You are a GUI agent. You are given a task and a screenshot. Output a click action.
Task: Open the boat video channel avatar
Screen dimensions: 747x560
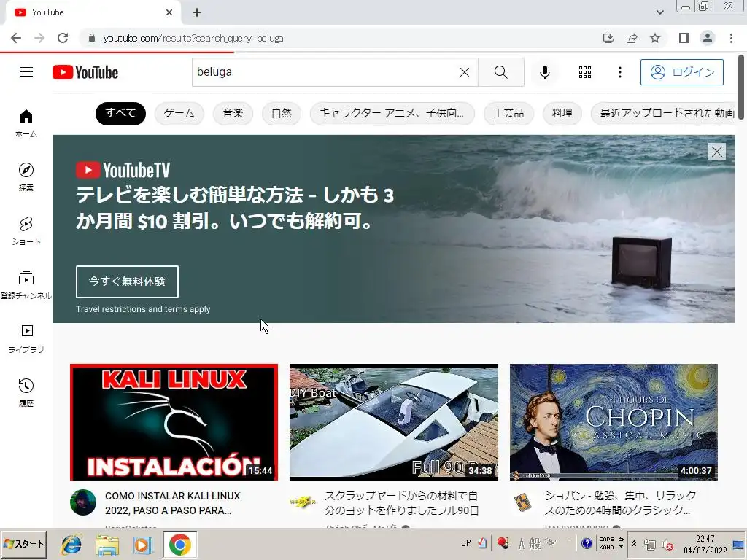(303, 502)
